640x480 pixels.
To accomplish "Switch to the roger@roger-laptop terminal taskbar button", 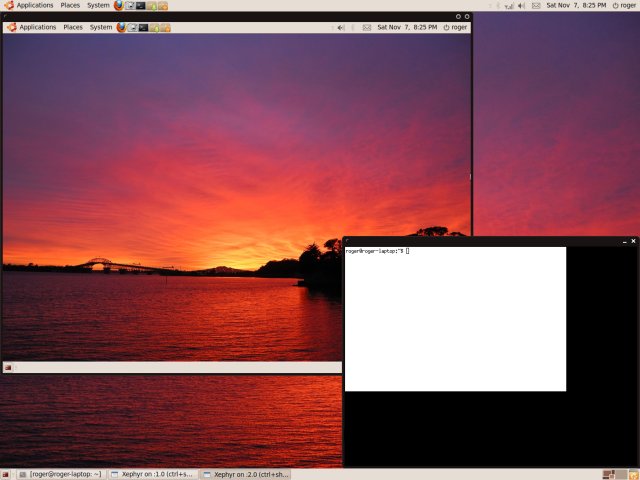I will pyautogui.click(x=60, y=474).
